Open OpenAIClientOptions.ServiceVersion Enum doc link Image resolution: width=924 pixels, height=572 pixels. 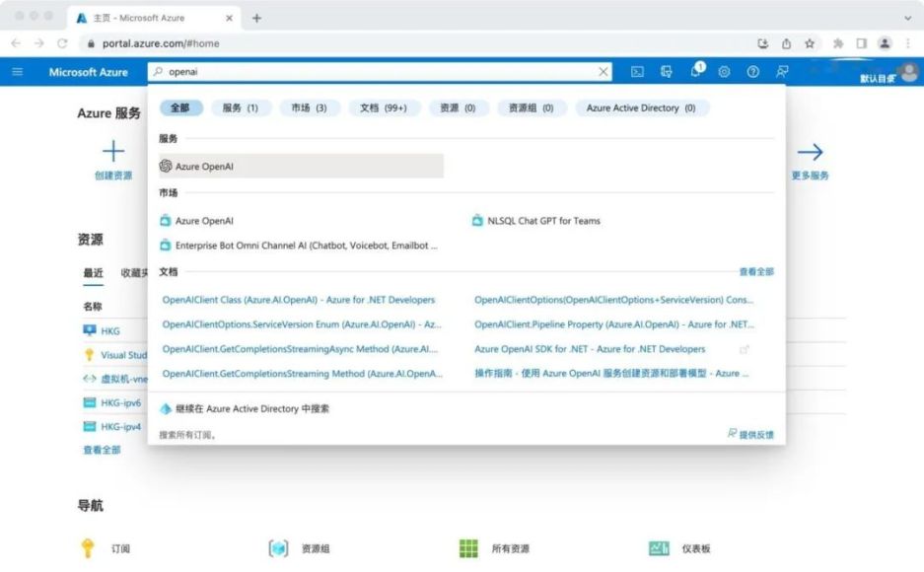coord(302,324)
